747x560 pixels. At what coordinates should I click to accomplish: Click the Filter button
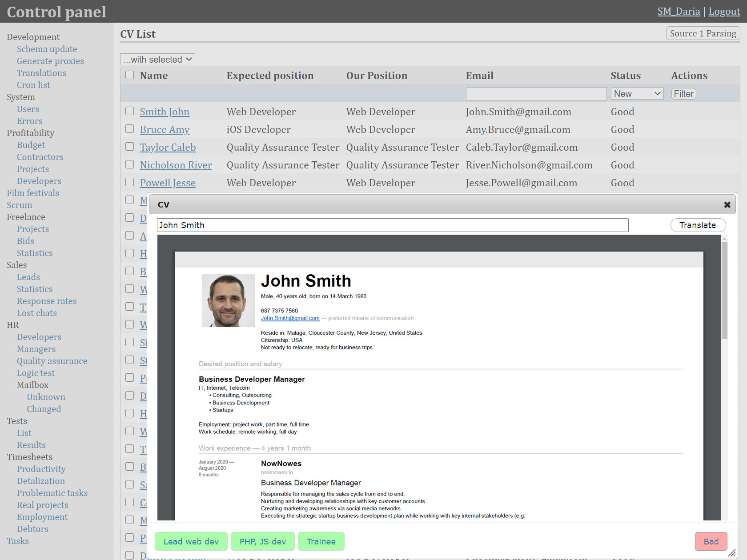[x=683, y=94]
